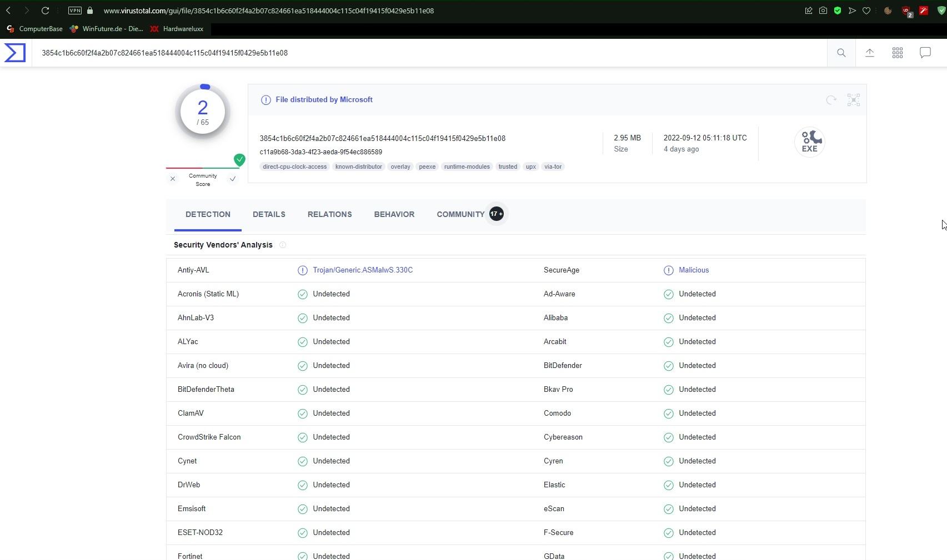Click the snapshot camera icon in browser

coord(823,11)
